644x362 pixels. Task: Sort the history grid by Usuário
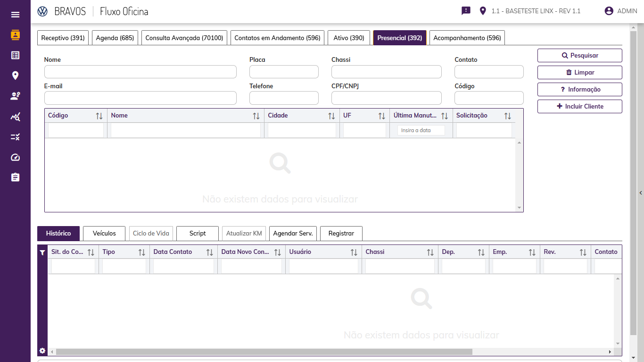[354, 253]
